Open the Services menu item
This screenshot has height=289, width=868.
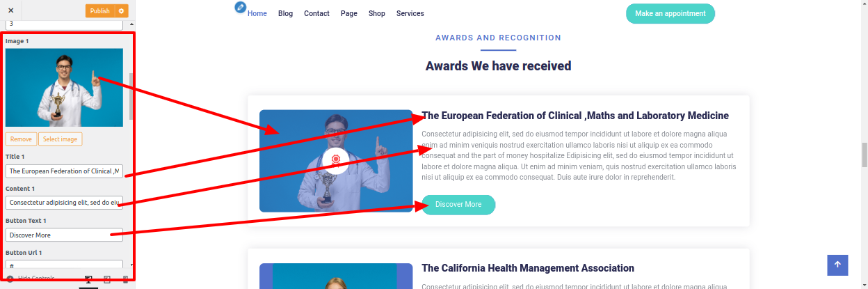[x=410, y=13]
